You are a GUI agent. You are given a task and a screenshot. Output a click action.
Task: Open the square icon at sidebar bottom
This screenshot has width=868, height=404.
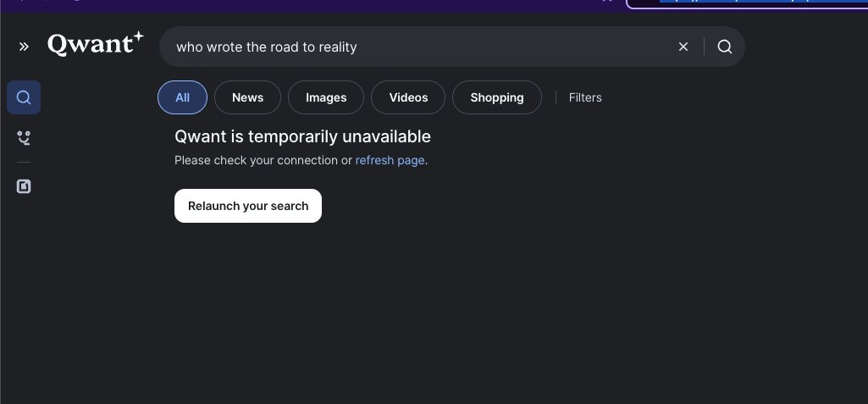point(24,186)
